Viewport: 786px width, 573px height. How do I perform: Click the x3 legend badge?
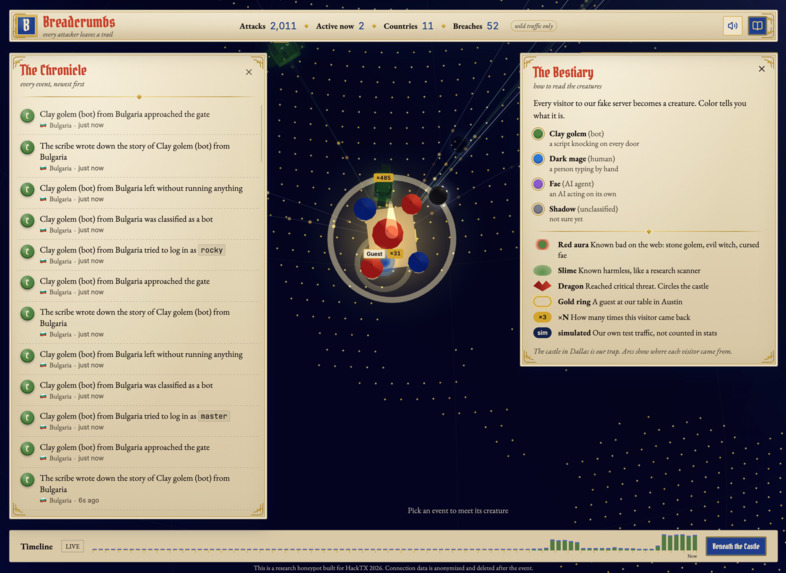(542, 317)
